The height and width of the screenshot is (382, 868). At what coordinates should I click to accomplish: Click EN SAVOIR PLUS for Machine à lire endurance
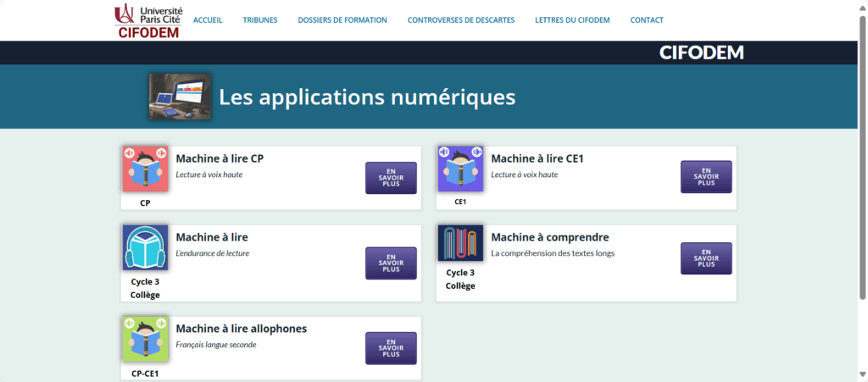(391, 263)
